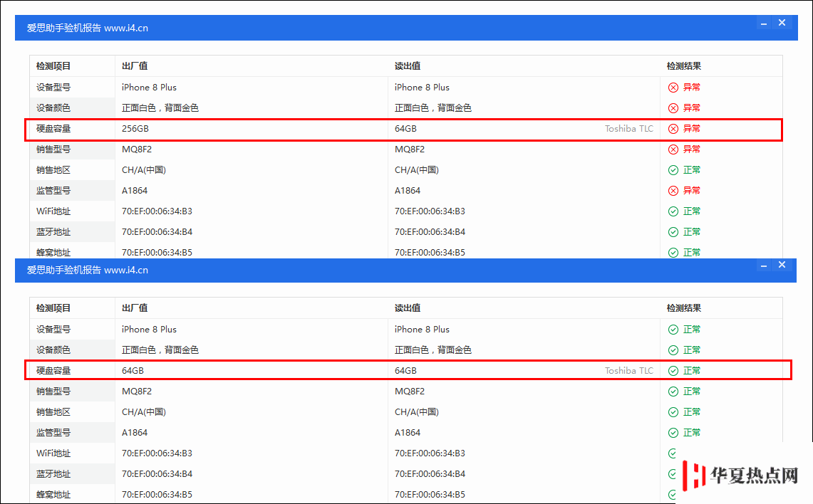
Task: Click Toshiba TLC label in lower report
Action: tap(629, 371)
